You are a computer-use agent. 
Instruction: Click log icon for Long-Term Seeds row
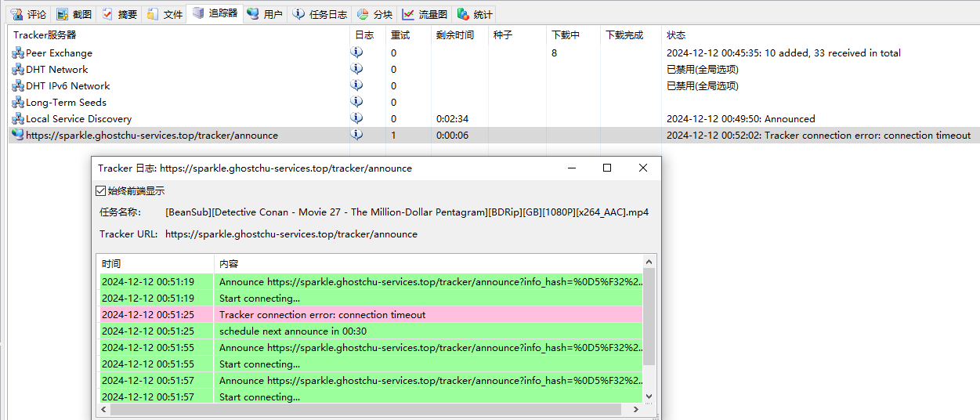click(x=356, y=102)
